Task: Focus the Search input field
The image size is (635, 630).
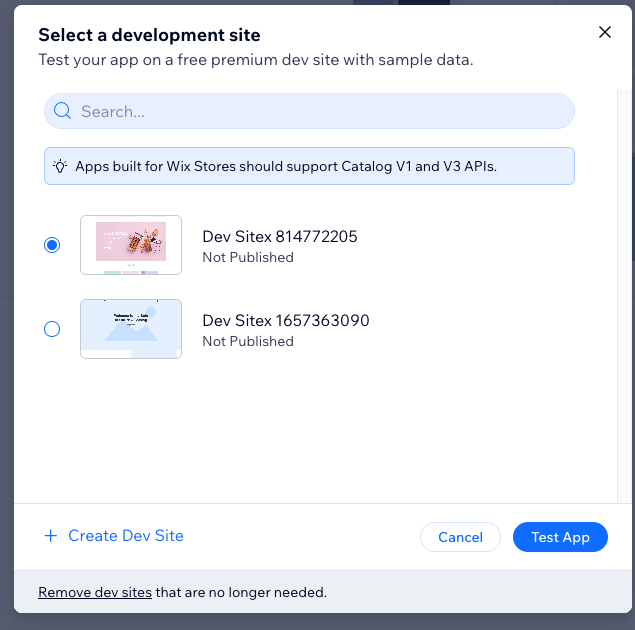Action: [320, 112]
